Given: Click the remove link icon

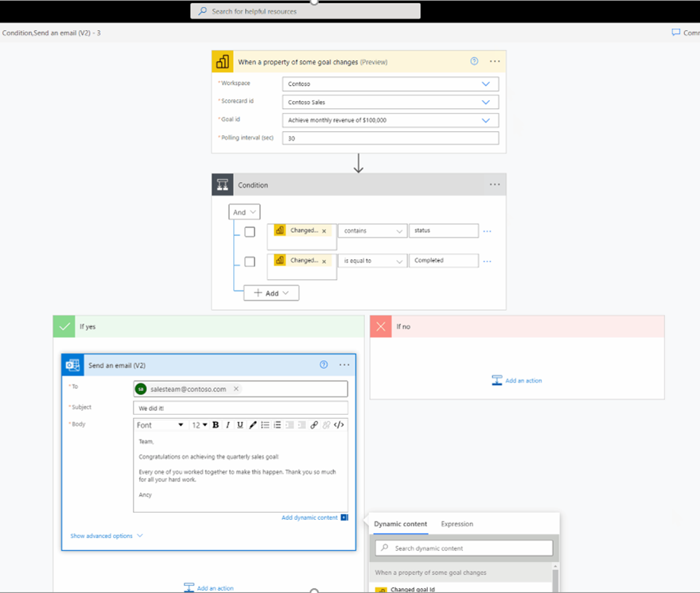Looking at the screenshot, I should pos(326,424).
